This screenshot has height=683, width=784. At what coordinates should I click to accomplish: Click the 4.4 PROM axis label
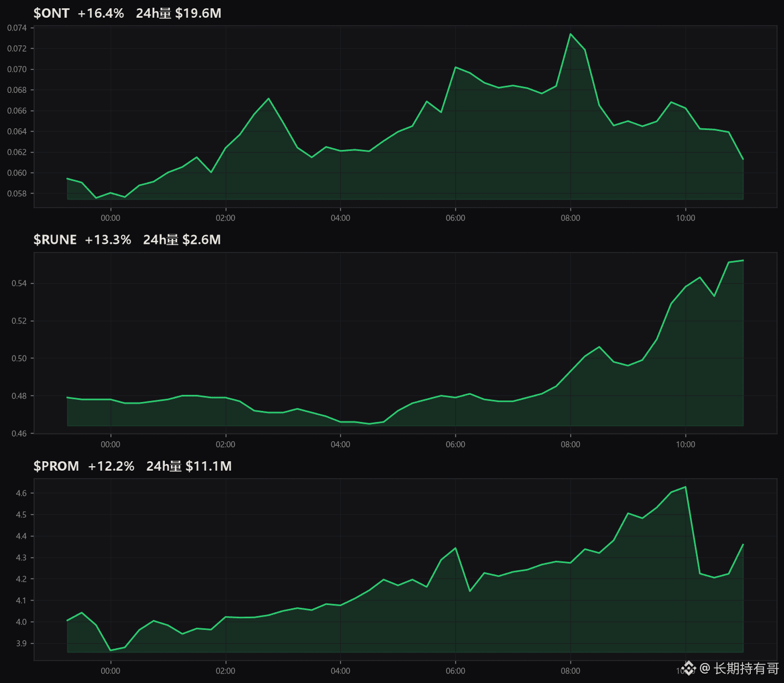[x=21, y=536]
